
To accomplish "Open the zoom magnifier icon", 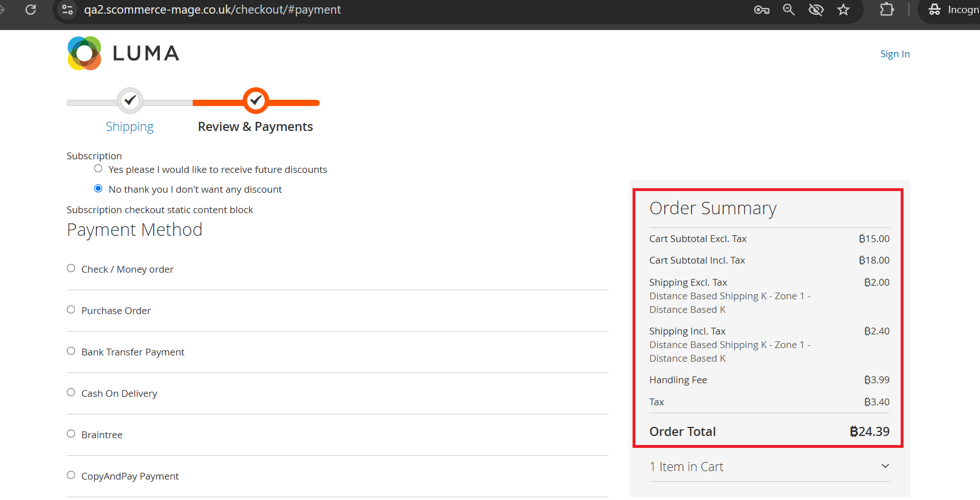I will 788,10.
